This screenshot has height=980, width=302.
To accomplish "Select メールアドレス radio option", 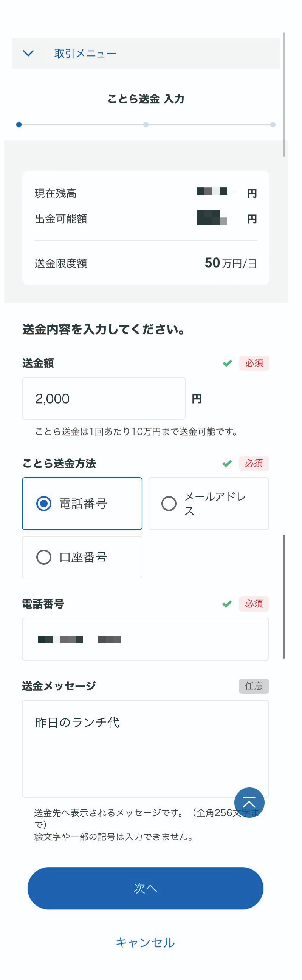I will [169, 504].
